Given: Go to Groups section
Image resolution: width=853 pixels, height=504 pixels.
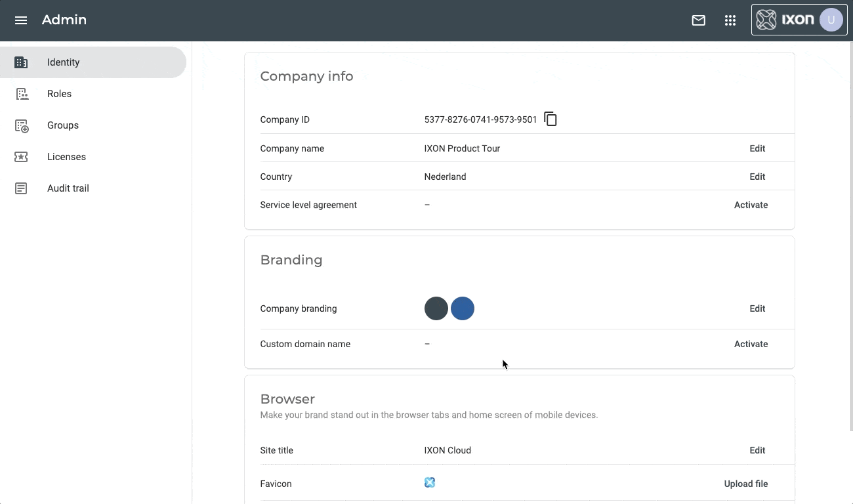Looking at the screenshot, I should coord(93,125).
